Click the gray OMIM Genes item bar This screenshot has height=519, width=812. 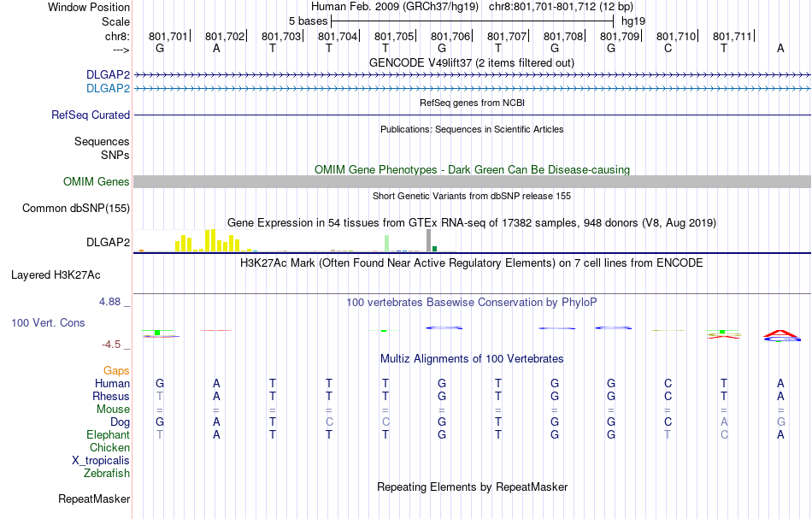(x=472, y=181)
